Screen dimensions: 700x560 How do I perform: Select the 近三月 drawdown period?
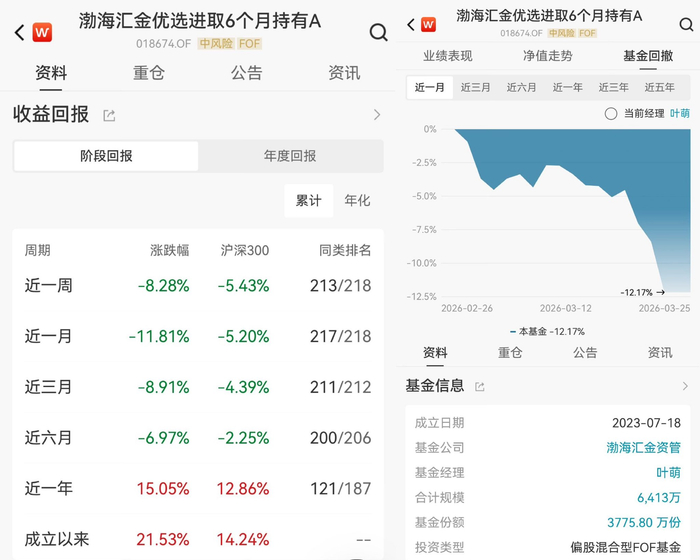click(x=475, y=87)
